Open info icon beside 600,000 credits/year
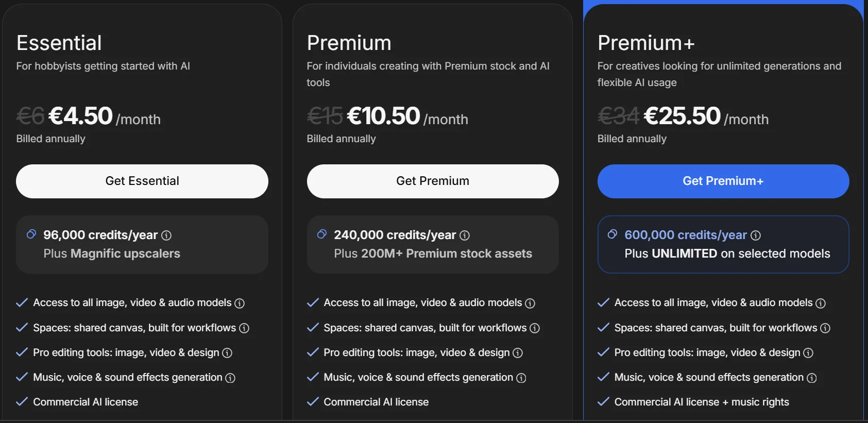The width and height of the screenshot is (868, 423). 756,235
